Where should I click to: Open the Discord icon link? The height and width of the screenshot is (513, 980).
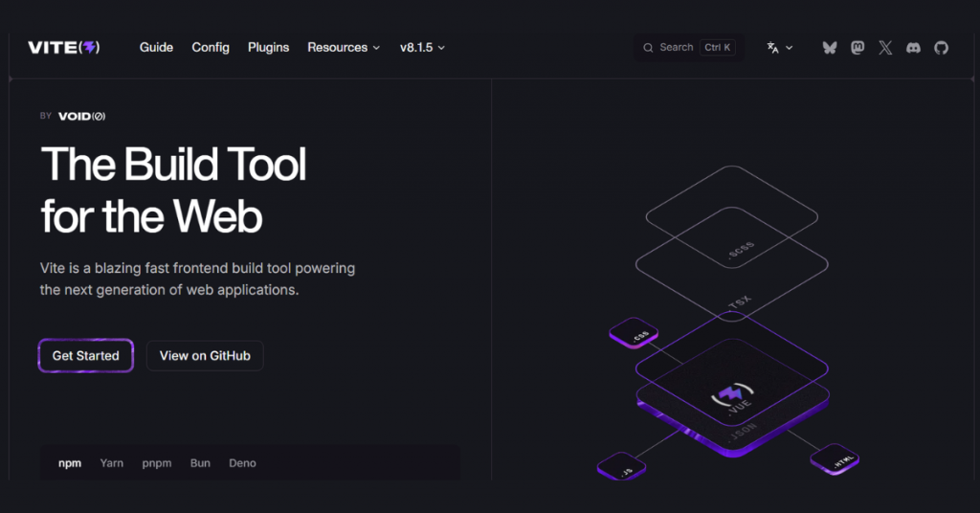pos(913,48)
